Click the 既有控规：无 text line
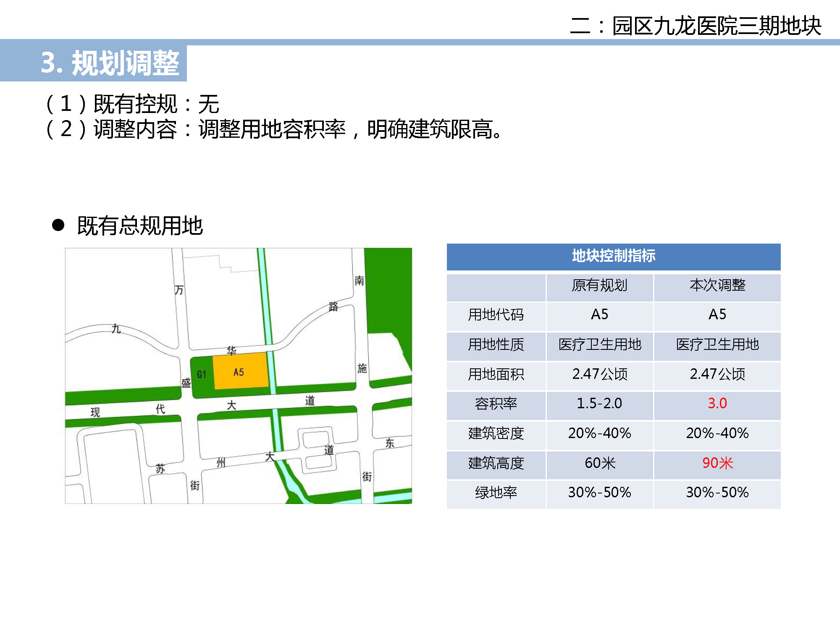 click(x=134, y=104)
